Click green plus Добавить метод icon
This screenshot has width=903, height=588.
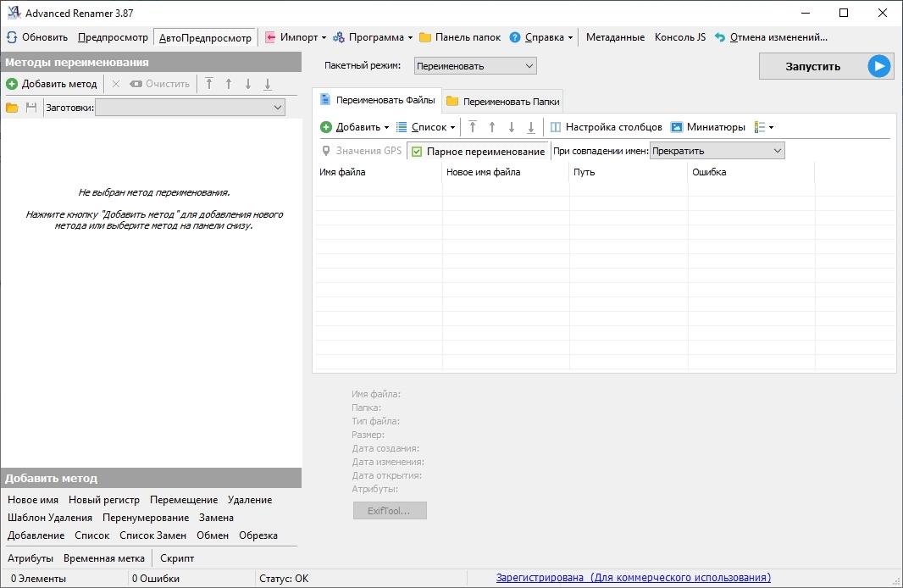pos(12,84)
